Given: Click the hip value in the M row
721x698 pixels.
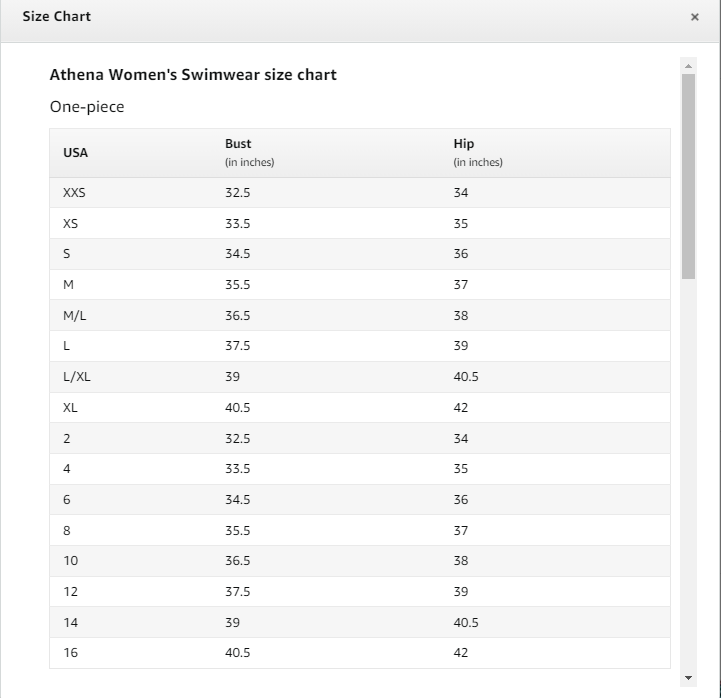Looking at the screenshot, I should click(461, 285).
